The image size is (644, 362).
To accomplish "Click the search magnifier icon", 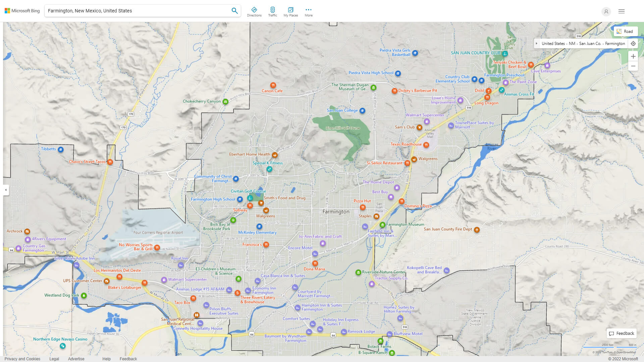I will [x=234, y=11].
